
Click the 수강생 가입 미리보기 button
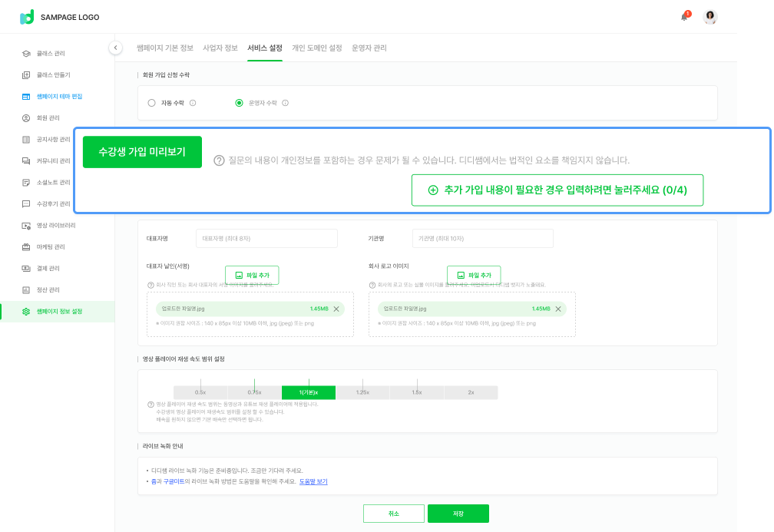142,152
